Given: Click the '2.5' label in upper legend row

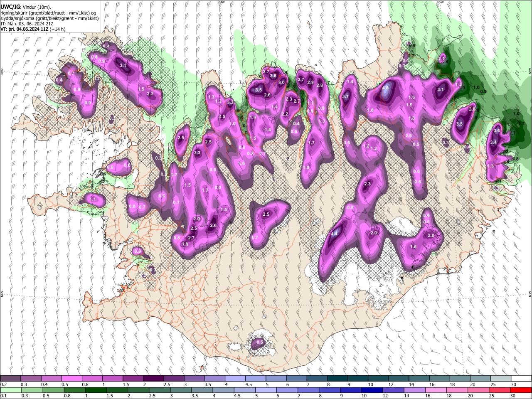Looking at the screenshot, I should 167,384.
